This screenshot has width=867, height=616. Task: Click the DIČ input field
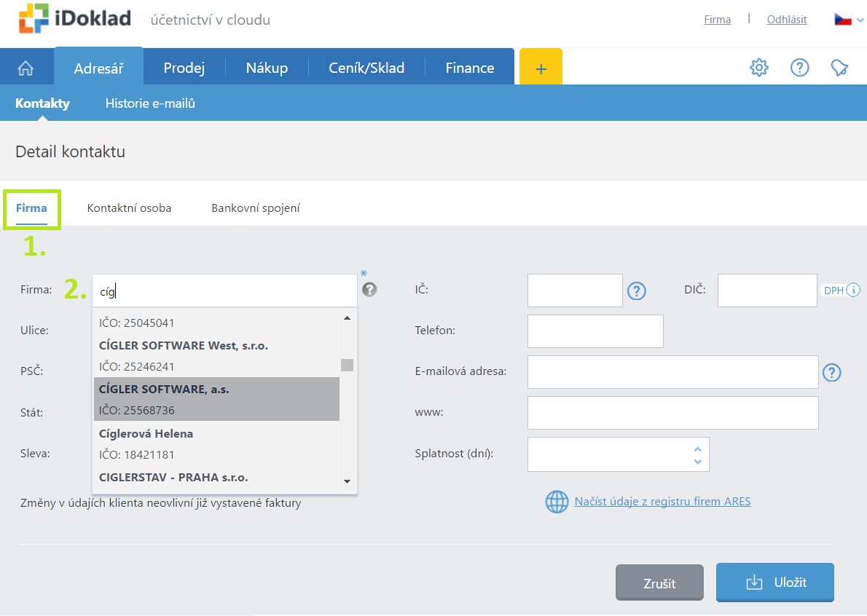click(x=767, y=291)
